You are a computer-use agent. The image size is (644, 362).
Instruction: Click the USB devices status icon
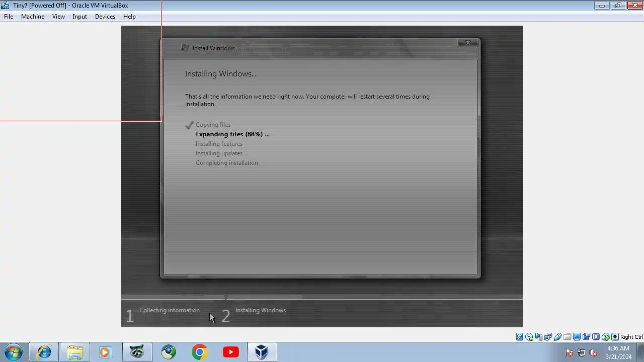click(558, 337)
